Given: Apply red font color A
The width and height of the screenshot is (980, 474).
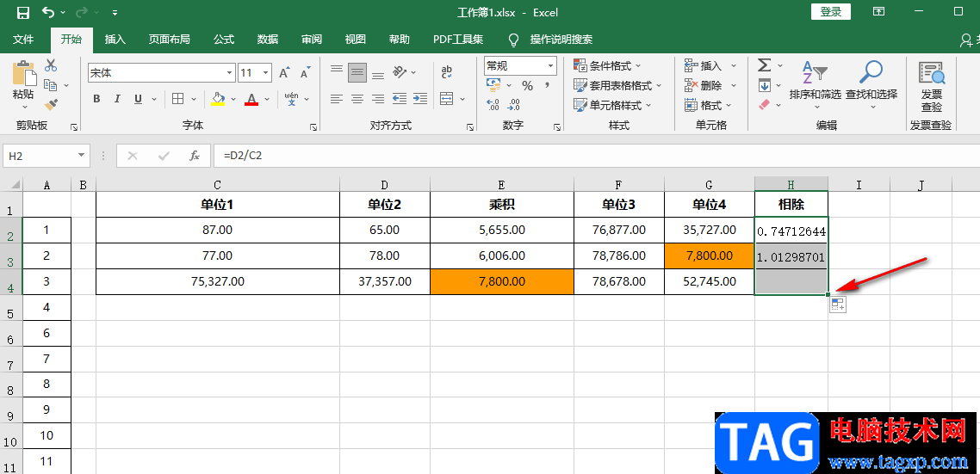Looking at the screenshot, I should click(251, 99).
